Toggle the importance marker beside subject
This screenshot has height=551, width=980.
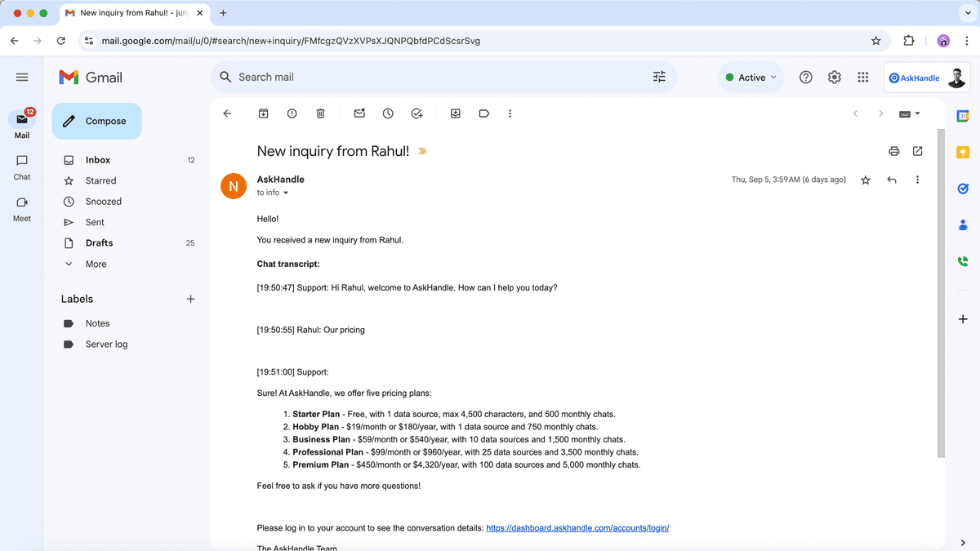point(422,151)
